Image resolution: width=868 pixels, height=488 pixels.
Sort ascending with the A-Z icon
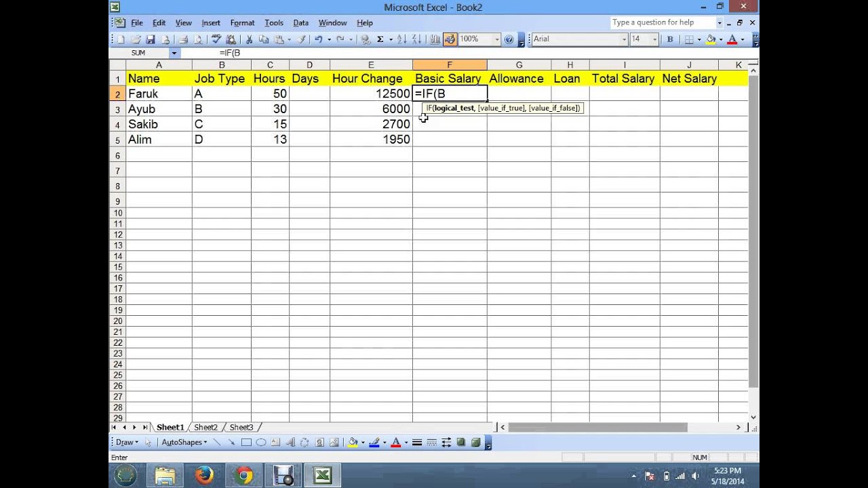401,39
